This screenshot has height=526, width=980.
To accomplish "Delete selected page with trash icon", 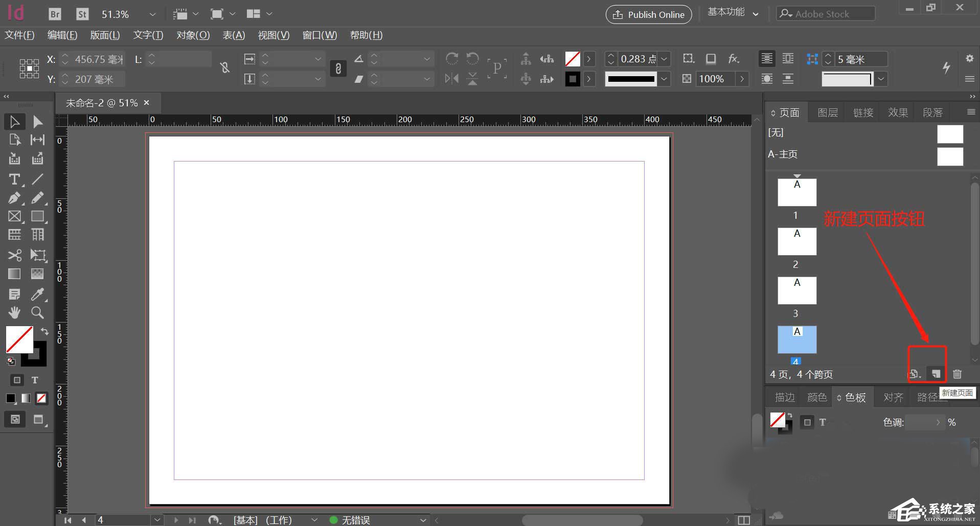I will pos(957,374).
